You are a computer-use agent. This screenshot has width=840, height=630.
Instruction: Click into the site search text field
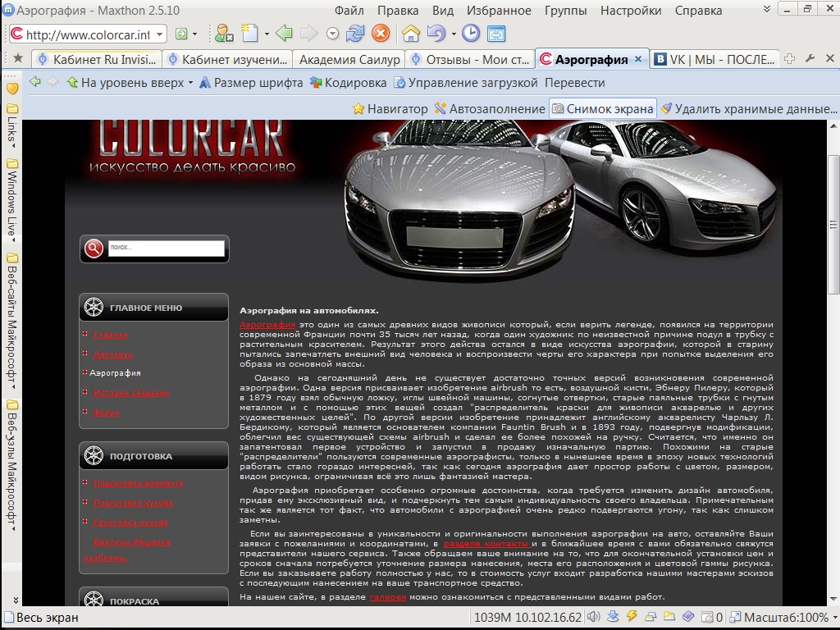(166, 247)
